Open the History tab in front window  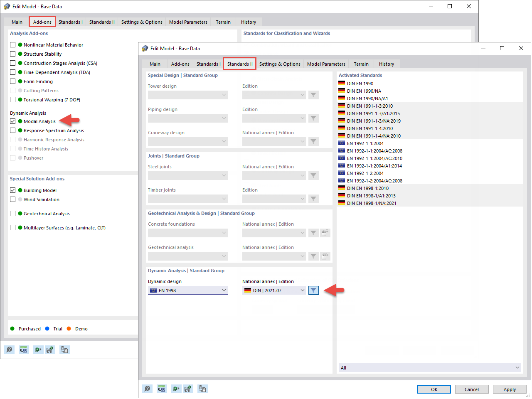[387, 64]
